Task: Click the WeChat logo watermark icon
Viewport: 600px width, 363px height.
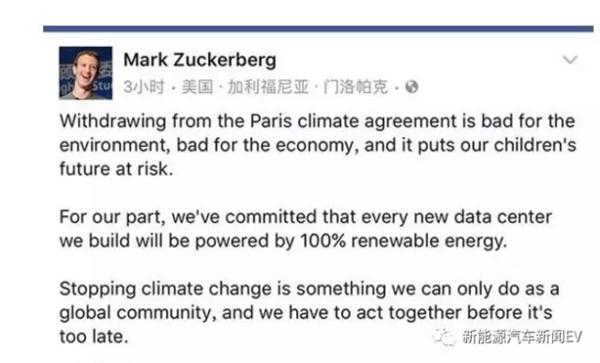Action: click(444, 337)
